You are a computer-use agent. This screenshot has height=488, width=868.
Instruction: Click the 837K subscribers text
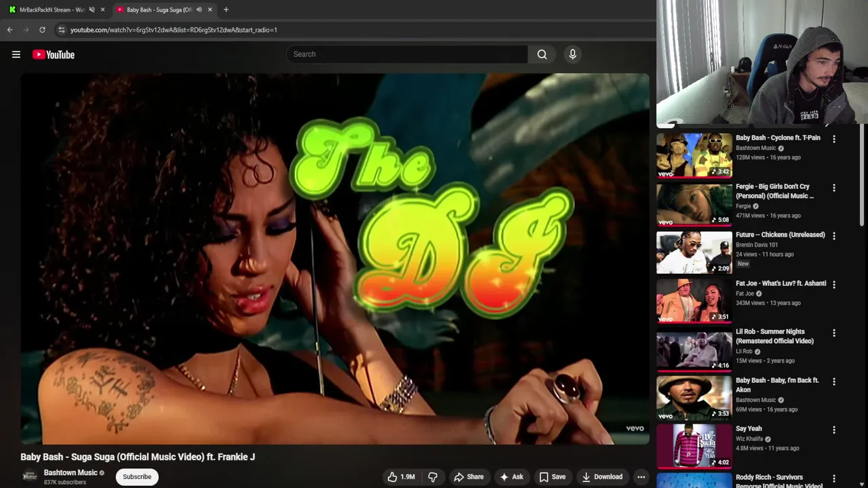[x=65, y=483]
